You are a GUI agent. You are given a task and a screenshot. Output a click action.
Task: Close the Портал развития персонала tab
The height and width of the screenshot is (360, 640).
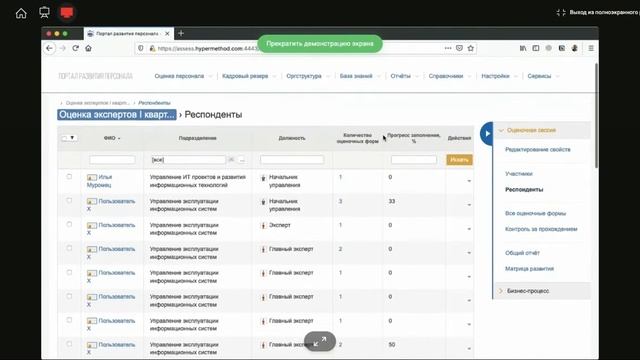[x=167, y=33]
